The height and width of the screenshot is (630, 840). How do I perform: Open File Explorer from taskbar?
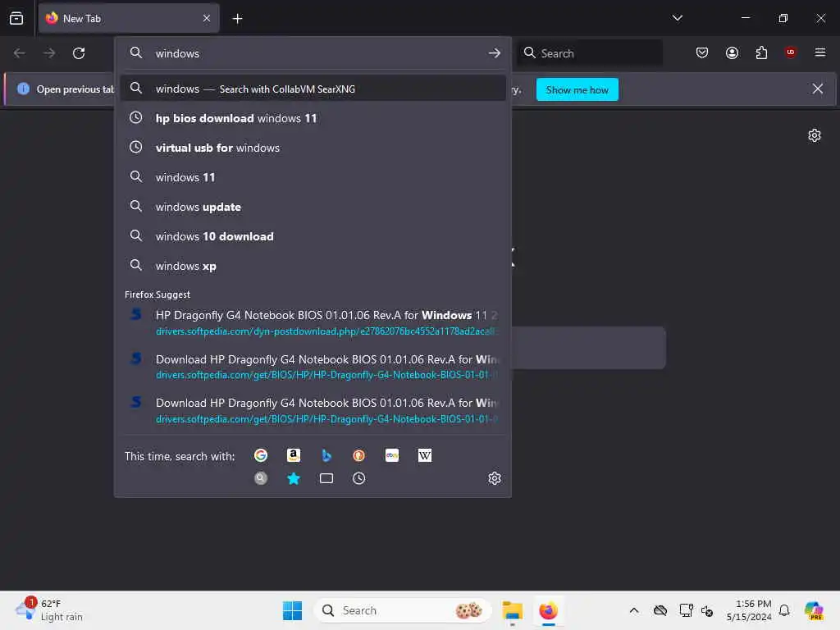512,610
